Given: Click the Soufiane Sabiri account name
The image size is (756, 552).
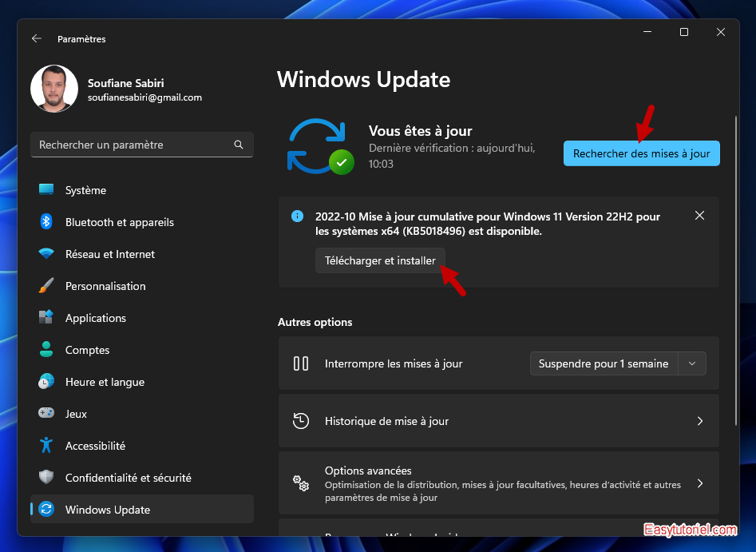Looking at the screenshot, I should tap(125, 83).
